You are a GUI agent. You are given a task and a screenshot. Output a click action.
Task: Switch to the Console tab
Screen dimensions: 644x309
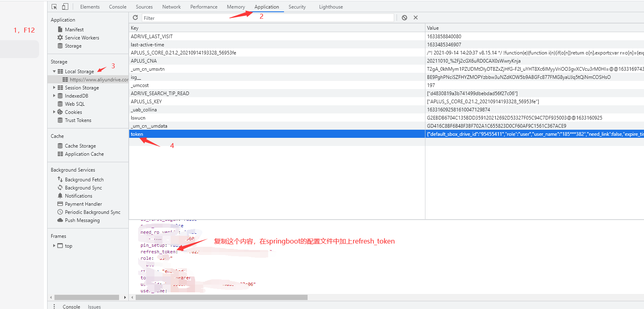pyautogui.click(x=117, y=7)
